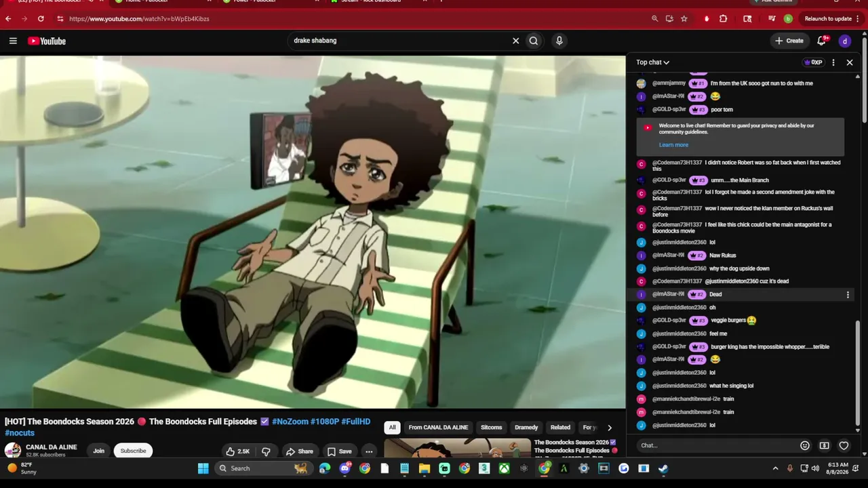Show hidden system tray icons
868x488 pixels.
(776, 468)
